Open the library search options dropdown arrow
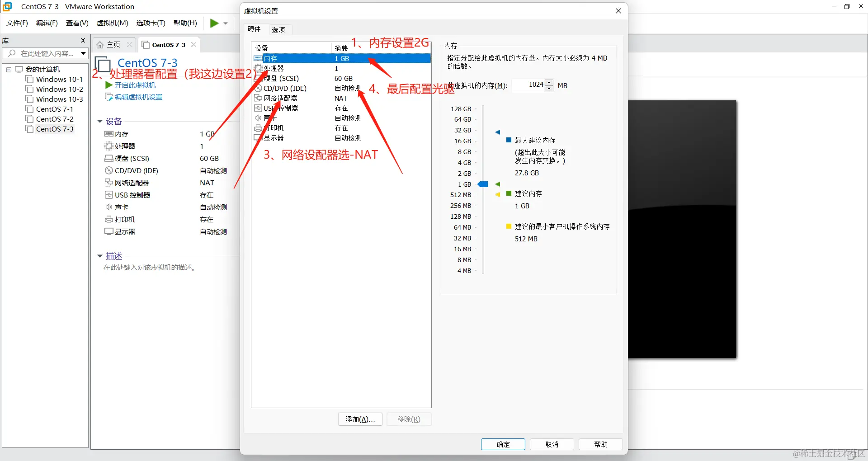The width and height of the screenshot is (868, 461). pyautogui.click(x=83, y=53)
